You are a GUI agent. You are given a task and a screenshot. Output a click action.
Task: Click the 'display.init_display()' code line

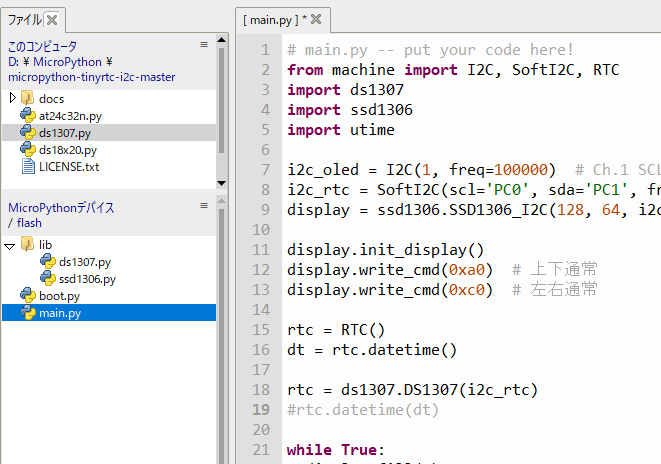(x=385, y=250)
